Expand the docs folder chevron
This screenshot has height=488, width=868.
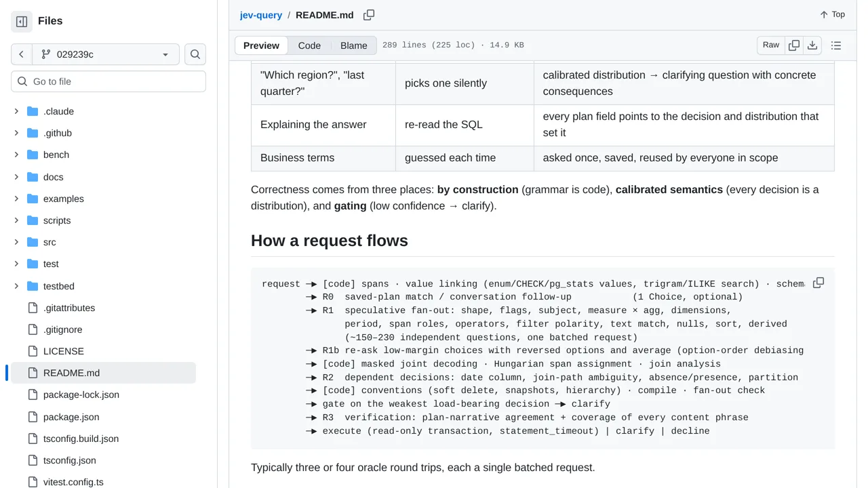coord(16,177)
